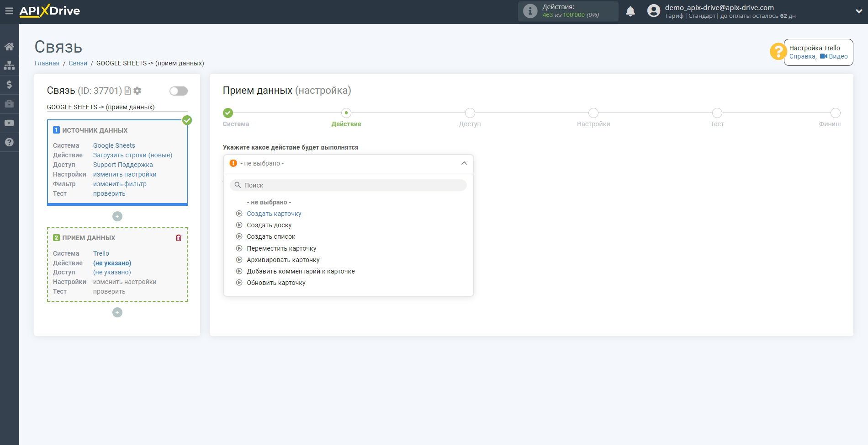The height and width of the screenshot is (445, 868).
Task: Open Google Sheets system link
Action: 114,145
